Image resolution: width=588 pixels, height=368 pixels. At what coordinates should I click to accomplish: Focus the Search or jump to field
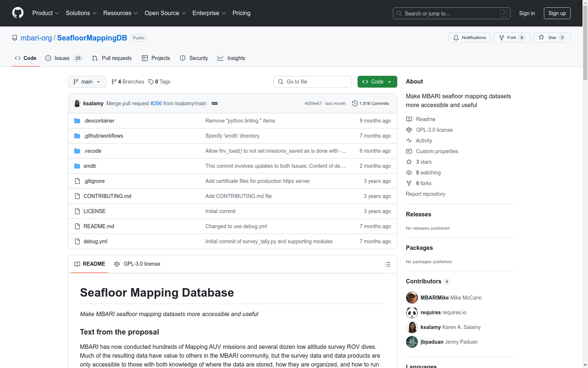click(452, 13)
